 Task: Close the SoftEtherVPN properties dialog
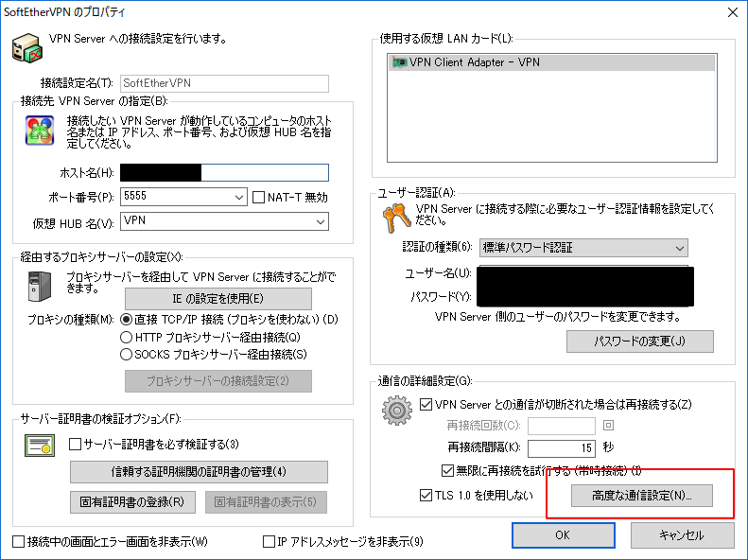tap(733, 12)
